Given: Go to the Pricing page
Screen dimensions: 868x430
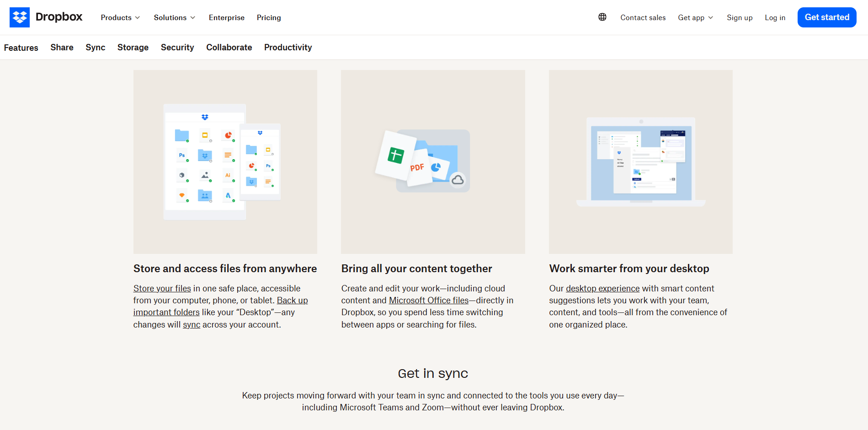Looking at the screenshot, I should tap(269, 17).
